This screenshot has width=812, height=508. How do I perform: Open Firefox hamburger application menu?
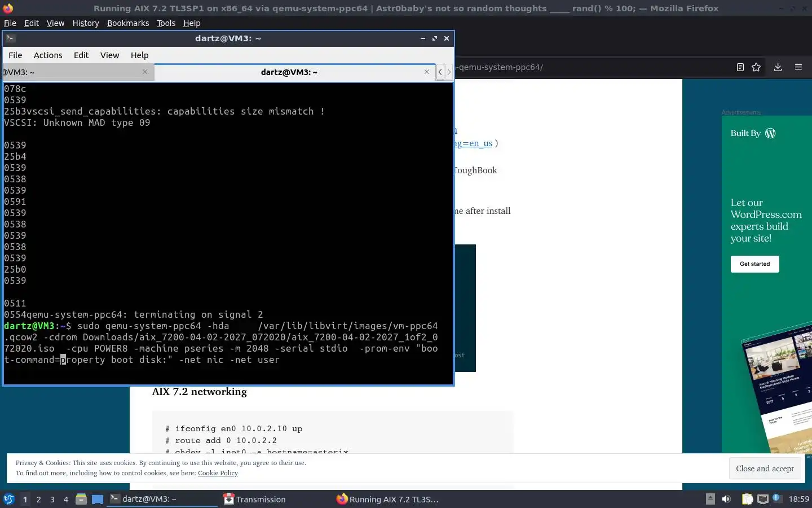pos(798,67)
